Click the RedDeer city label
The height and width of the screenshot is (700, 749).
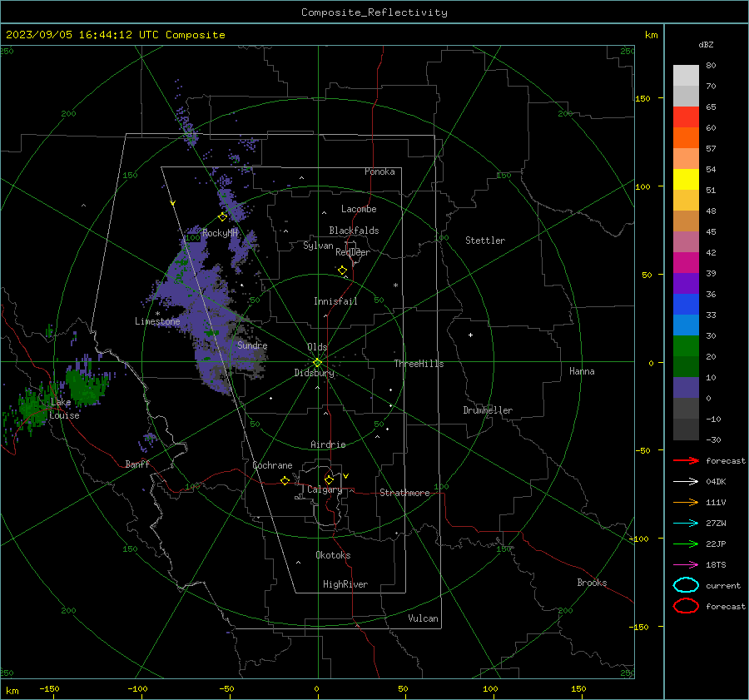(x=353, y=252)
